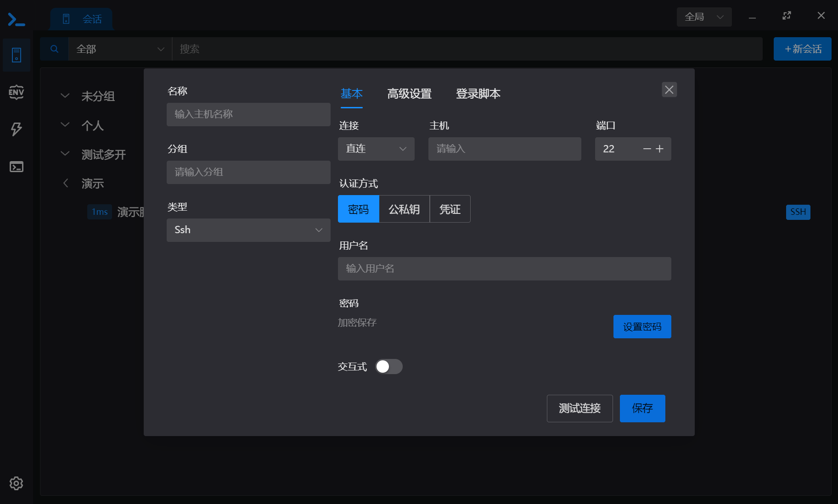Open the 类型 Ssh dropdown
Viewport: 838px width, 504px height.
pyautogui.click(x=248, y=230)
